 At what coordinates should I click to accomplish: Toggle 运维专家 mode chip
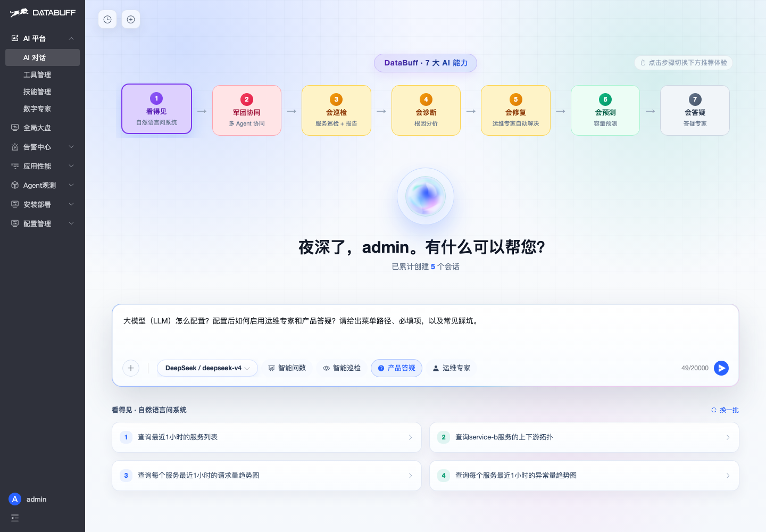coord(451,368)
